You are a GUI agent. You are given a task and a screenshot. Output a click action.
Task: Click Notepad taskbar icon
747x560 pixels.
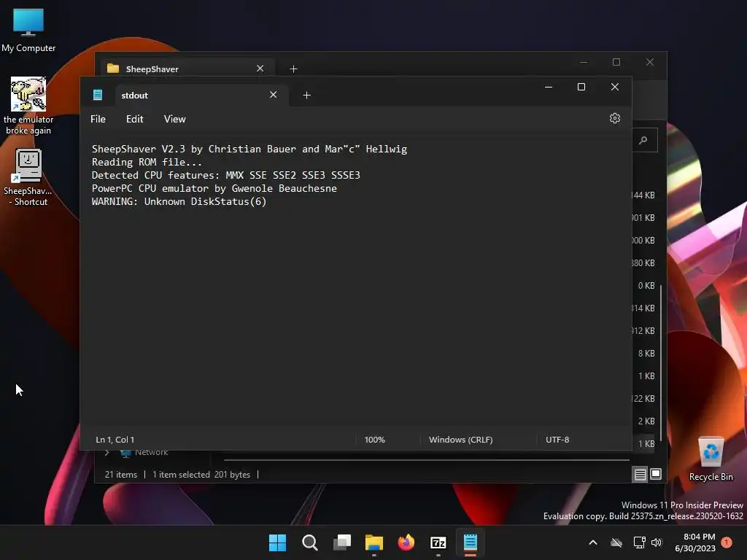coord(471,542)
